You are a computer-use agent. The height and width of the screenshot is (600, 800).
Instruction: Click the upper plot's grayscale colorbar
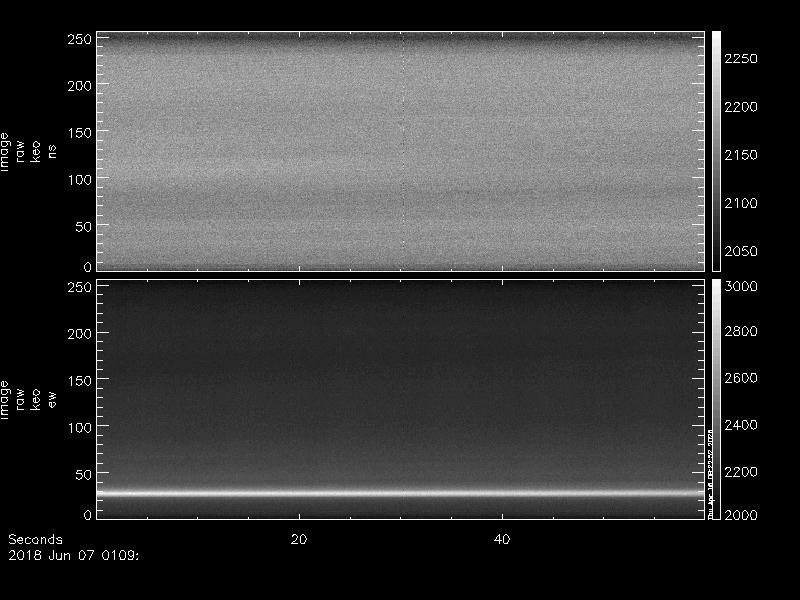(716, 150)
